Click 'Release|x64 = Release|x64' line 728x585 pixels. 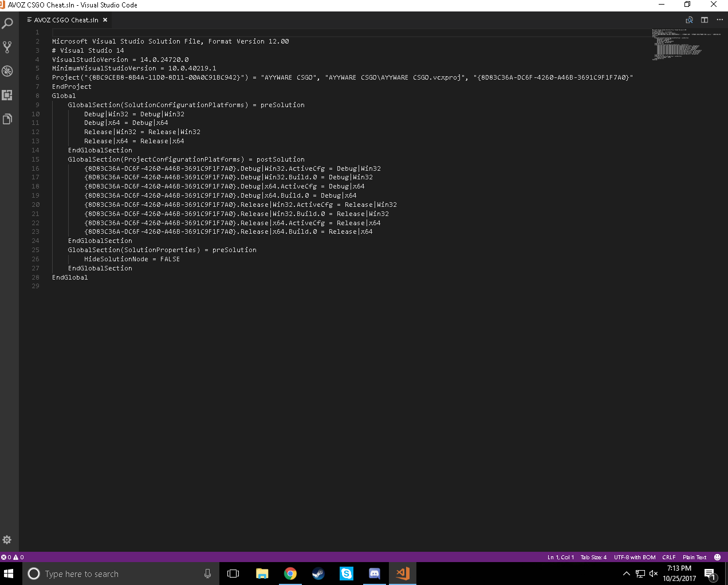134,141
